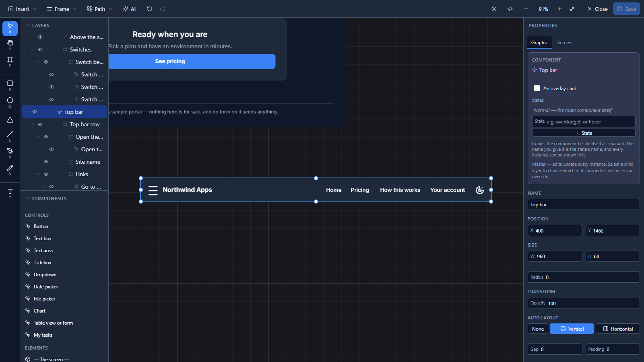The height and width of the screenshot is (362, 644).
Task: Select the Hand pan tool
Action: point(10,45)
